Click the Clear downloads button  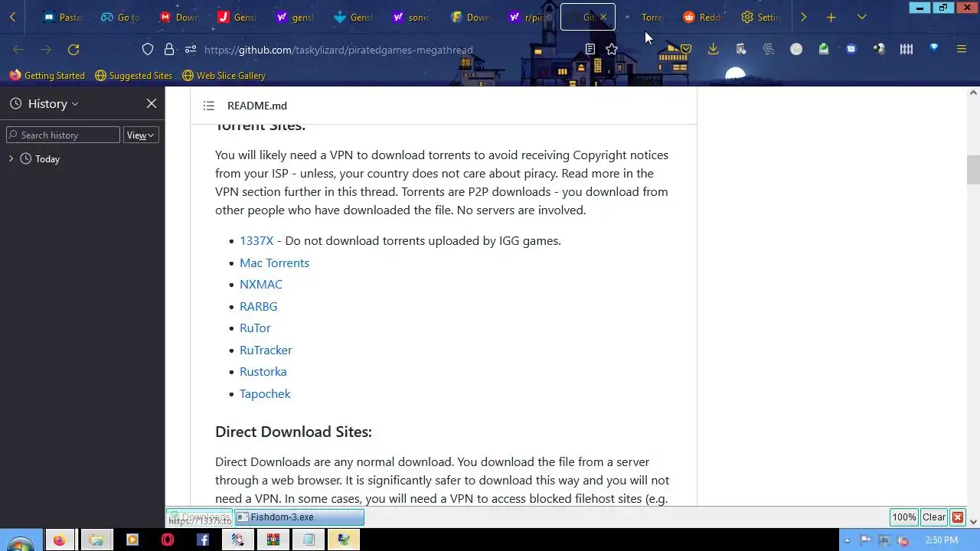(934, 517)
